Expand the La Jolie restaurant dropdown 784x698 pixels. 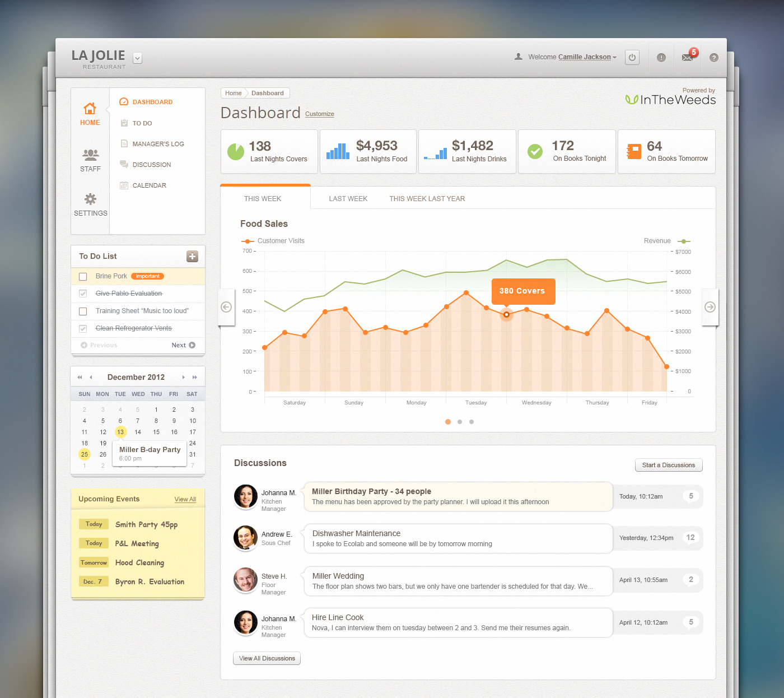coord(137,58)
